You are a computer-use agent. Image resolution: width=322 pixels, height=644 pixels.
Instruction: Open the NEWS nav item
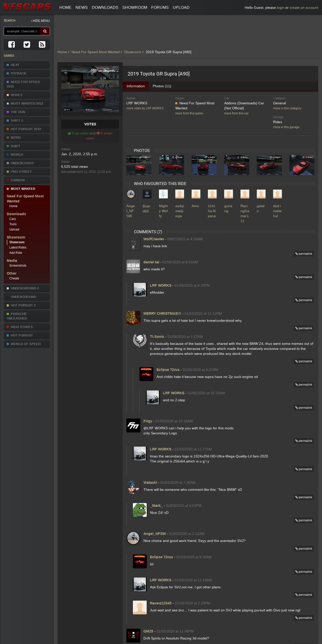[x=82, y=8]
